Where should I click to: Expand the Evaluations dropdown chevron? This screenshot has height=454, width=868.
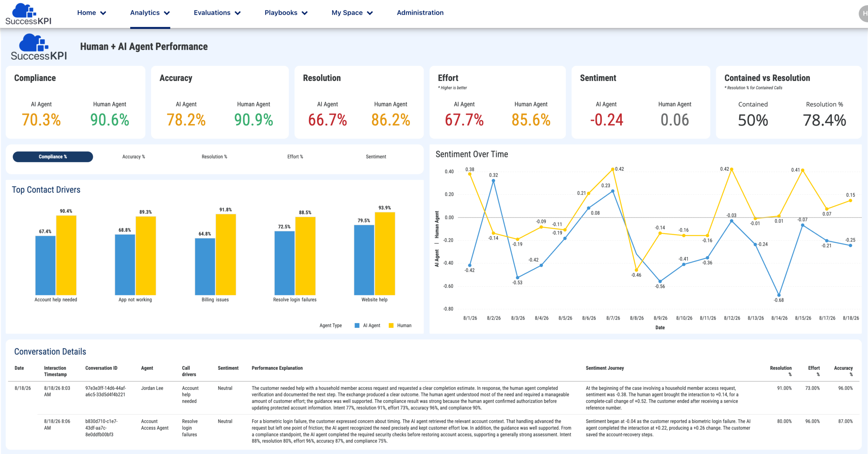(x=238, y=13)
